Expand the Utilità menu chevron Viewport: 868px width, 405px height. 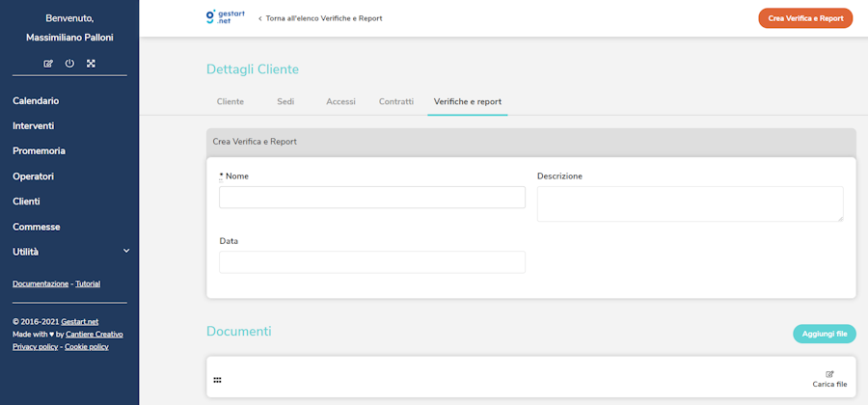[126, 252]
